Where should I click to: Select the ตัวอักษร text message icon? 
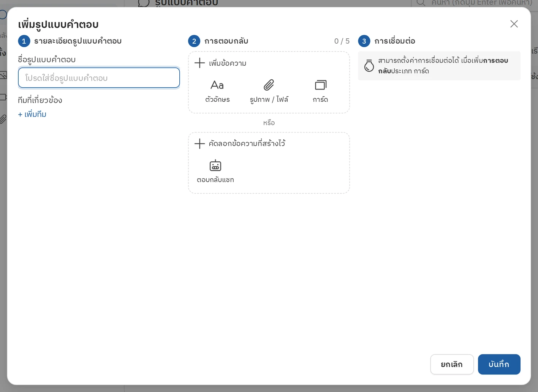click(x=217, y=85)
